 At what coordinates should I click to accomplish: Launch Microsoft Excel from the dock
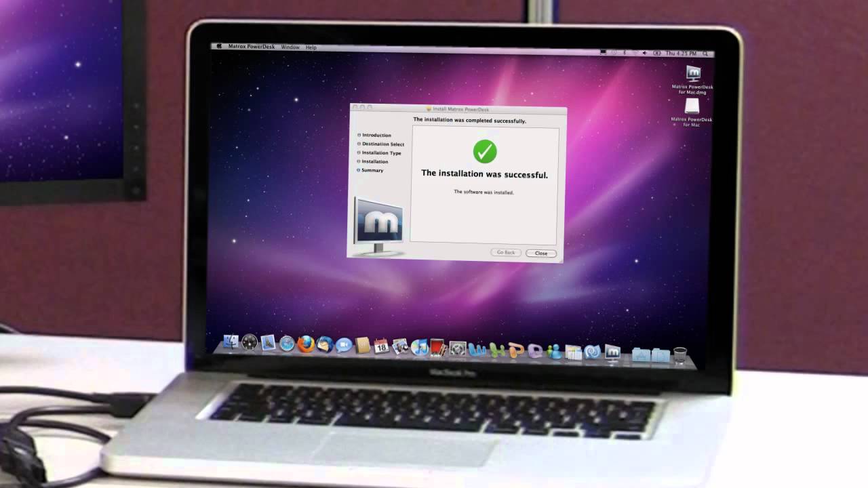[497, 350]
